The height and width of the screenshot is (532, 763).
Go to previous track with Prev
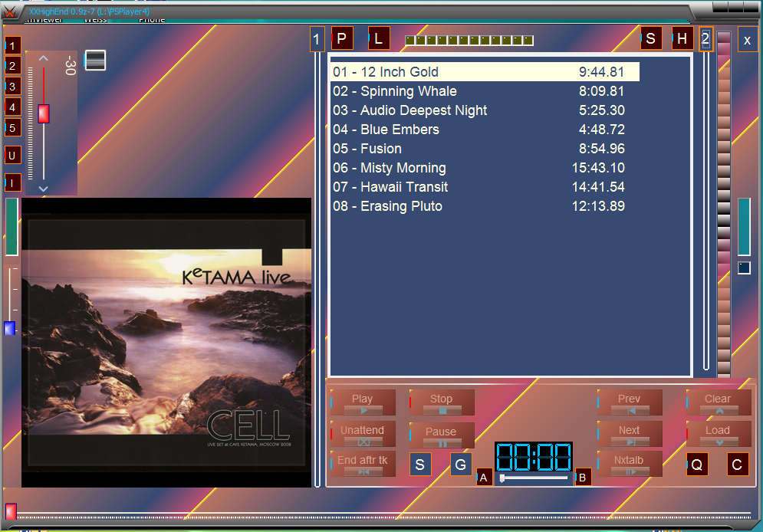pyautogui.click(x=630, y=402)
